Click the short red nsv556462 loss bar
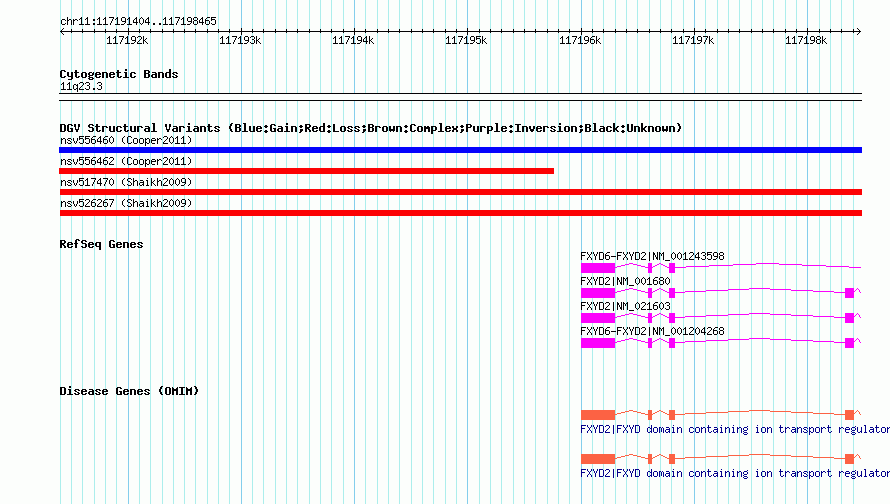The height and width of the screenshot is (504, 890). coord(307,171)
